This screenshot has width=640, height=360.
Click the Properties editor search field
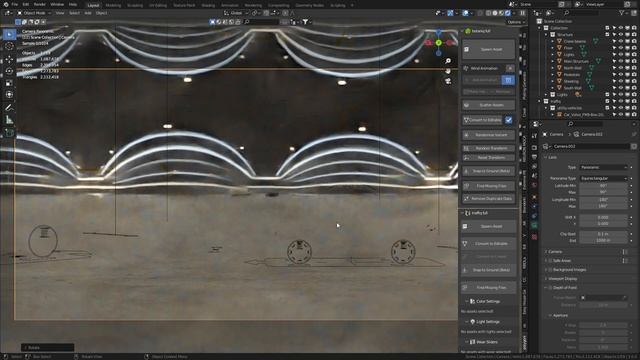point(584,124)
